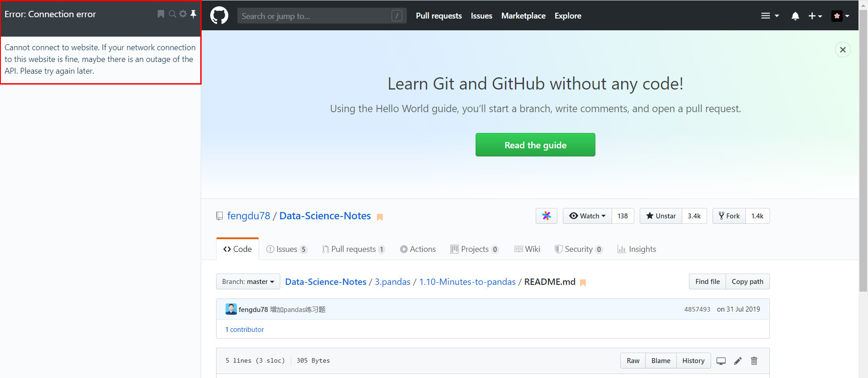The width and height of the screenshot is (868, 378).
Task: Open Marketplace in top navigation
Action: (523, 16)
